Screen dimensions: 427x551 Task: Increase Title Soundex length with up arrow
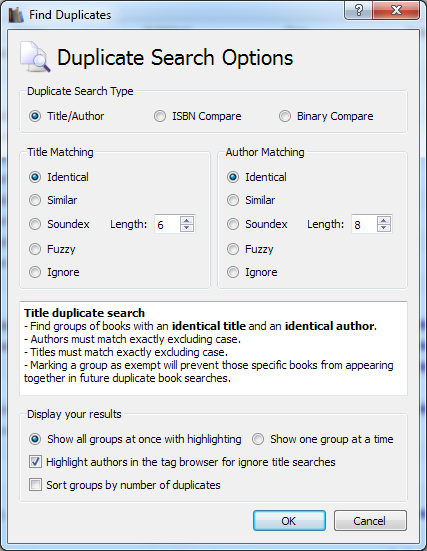(x=187, y=220)
